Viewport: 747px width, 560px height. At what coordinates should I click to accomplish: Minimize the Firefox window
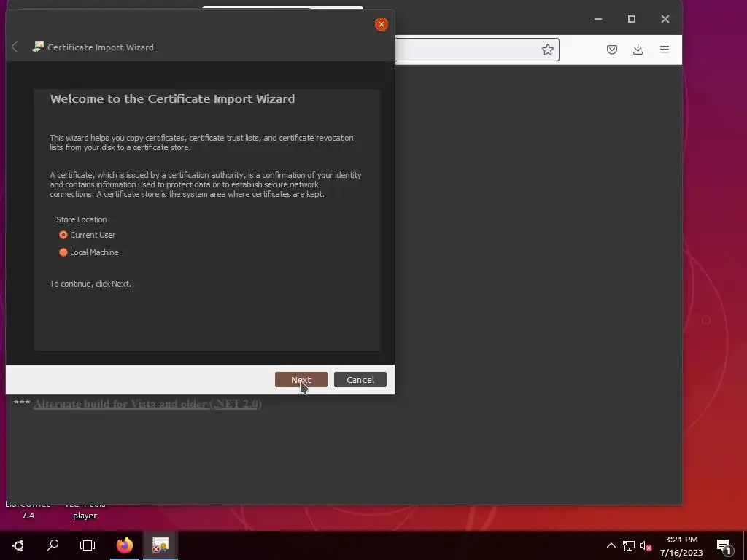598,19
